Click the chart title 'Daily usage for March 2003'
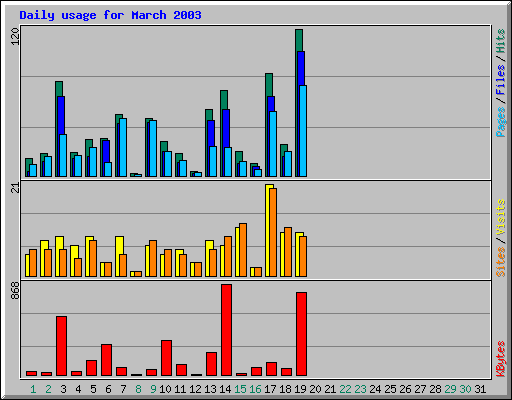Image resolution: width=512 pixels, height=400 pixels. (110, 16)
